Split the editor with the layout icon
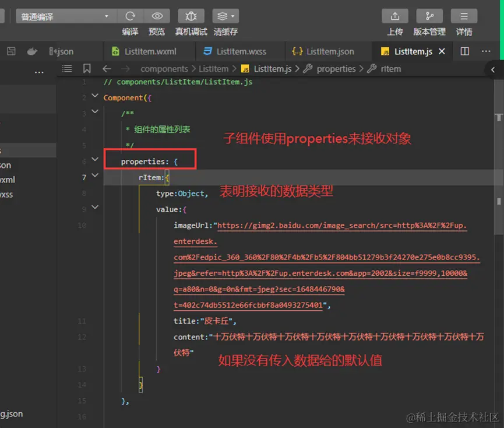The image size is (504, 428). tap(465, 51)
